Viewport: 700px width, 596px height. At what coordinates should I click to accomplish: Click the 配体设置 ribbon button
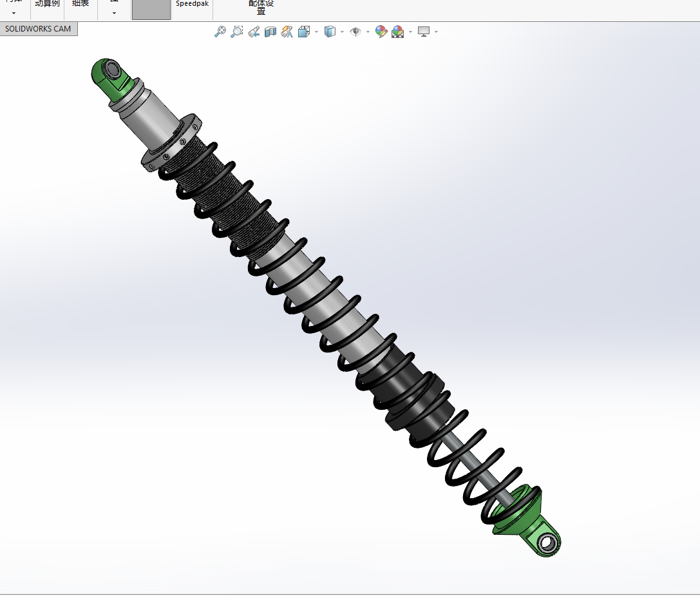[x=261, y=7]
